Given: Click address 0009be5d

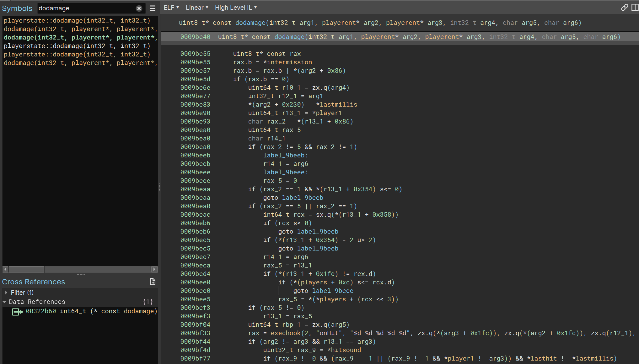Looking at the screenshot, I should click(x=195, y=79).
